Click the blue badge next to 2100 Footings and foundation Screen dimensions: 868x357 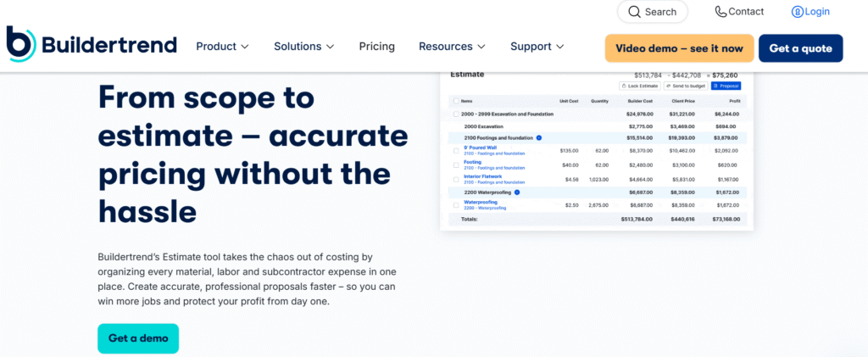click(539, 137)
